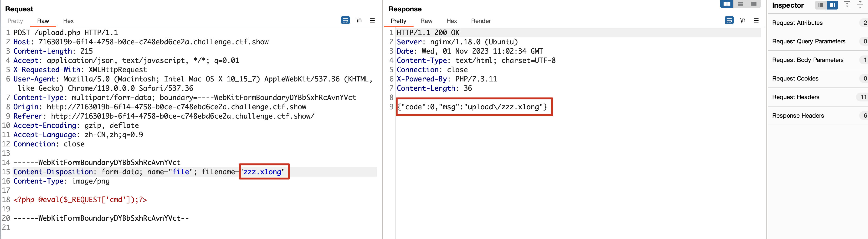Image resolution: width=868 pixels, height=239 pixels.
Task: Select Response Hex tab
Action: point(452,21)
